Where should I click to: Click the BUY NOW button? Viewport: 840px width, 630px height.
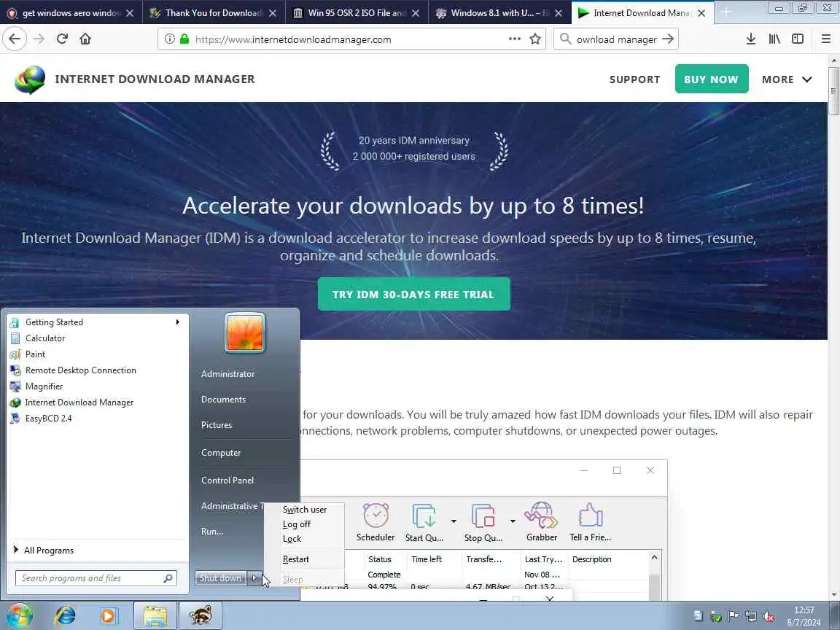pyautogui.click(x=712, y=79)
